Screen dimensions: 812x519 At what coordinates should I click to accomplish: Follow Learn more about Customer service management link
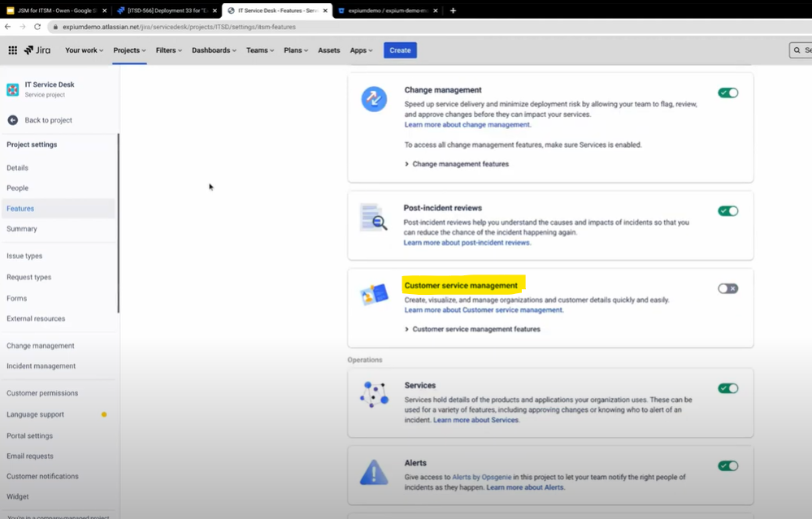point(484,310)
